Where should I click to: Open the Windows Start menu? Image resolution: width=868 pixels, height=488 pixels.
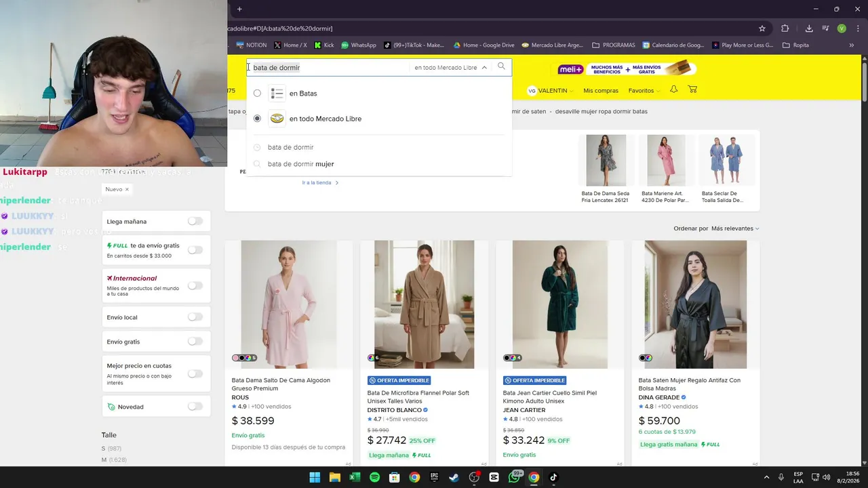point(315,477)
